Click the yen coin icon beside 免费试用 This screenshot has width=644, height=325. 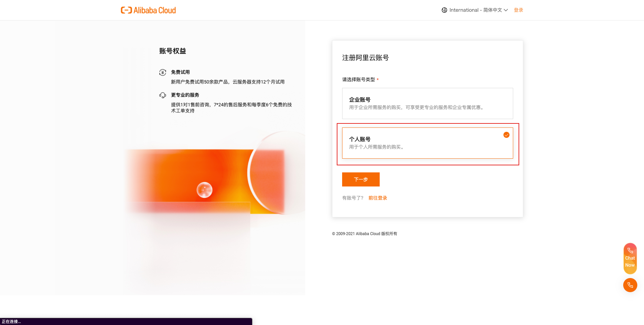(163, 72)
